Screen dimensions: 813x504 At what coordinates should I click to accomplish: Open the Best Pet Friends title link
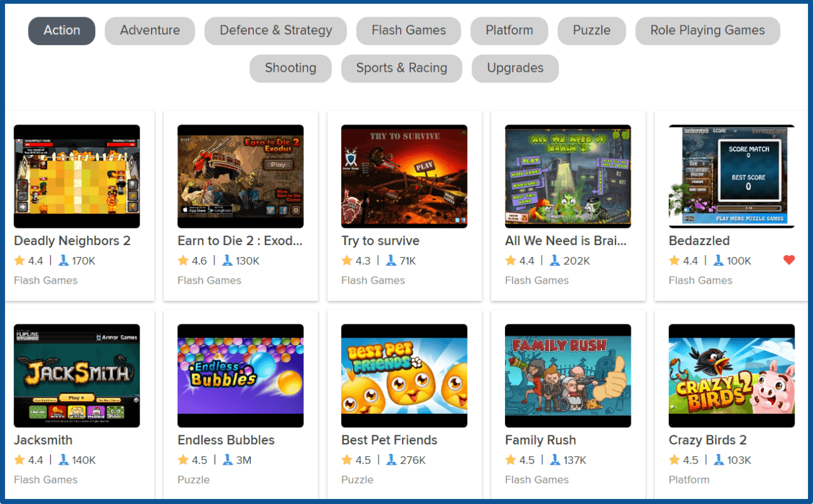389,440
